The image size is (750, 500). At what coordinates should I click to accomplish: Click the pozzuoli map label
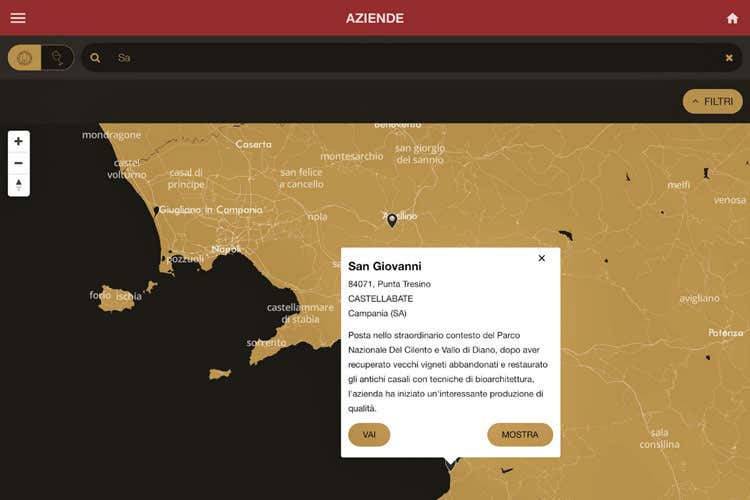click(185, 259)
